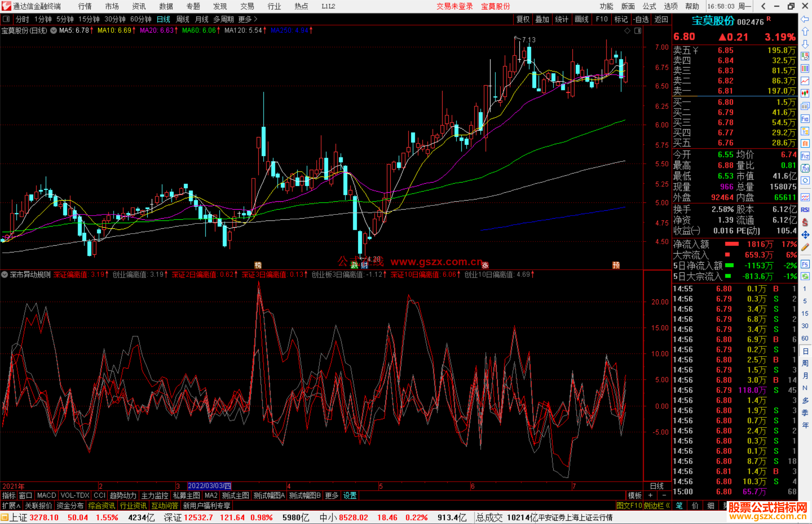Viewport: 812px width, 524px height.
Task: Click the 预 marker on the chart timeline
Action: coord(616,265)
